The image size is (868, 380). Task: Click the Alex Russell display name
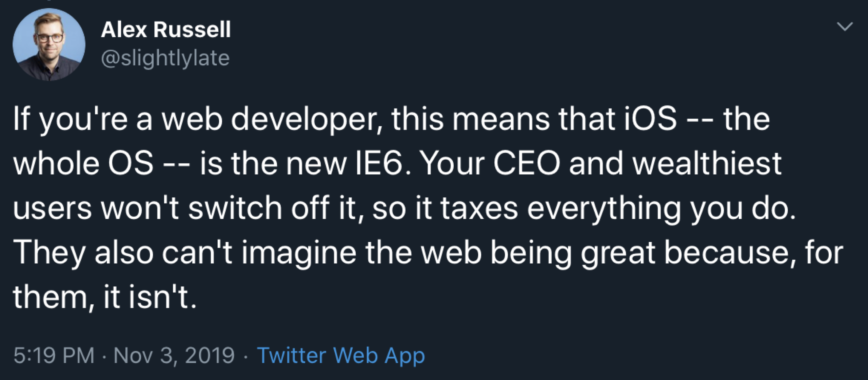pos(165,29)
